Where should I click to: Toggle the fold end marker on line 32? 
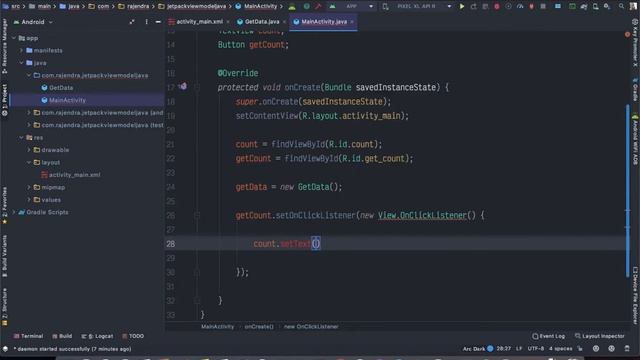pyautogui.click(x=197, y=300)
